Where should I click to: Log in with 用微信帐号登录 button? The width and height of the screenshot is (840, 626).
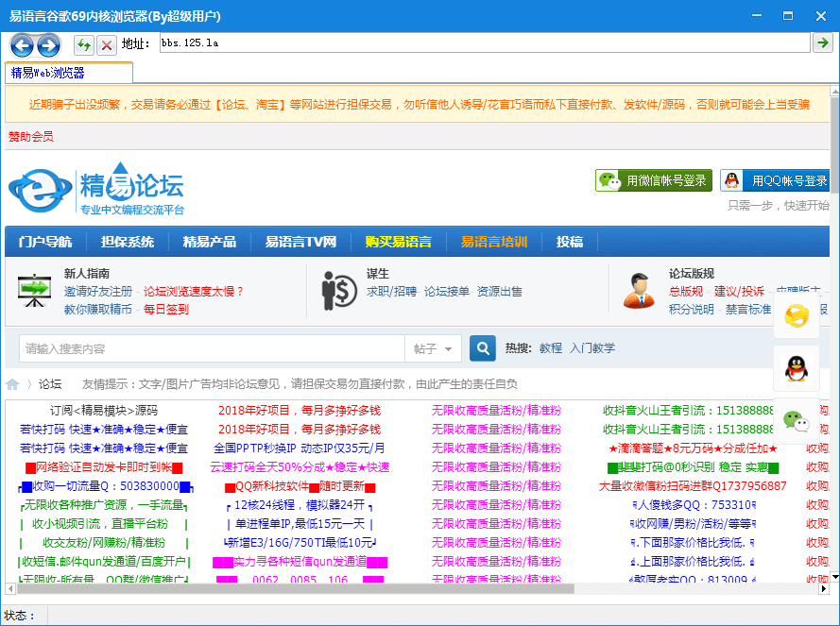[x=654, y=180]
